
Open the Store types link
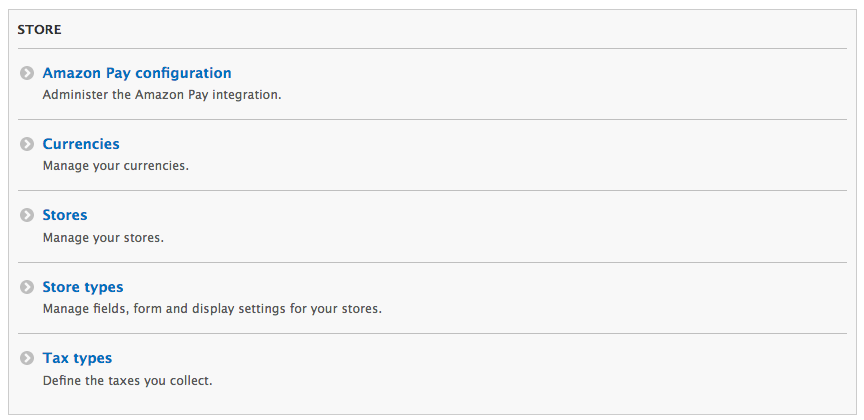pos(83,287)
